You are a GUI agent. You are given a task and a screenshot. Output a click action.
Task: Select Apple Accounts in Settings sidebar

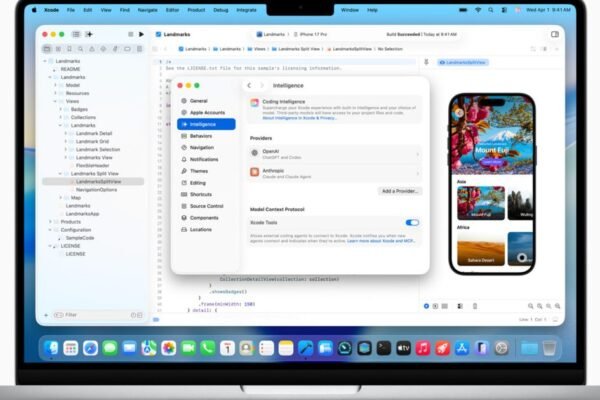(x=206, y=113)
